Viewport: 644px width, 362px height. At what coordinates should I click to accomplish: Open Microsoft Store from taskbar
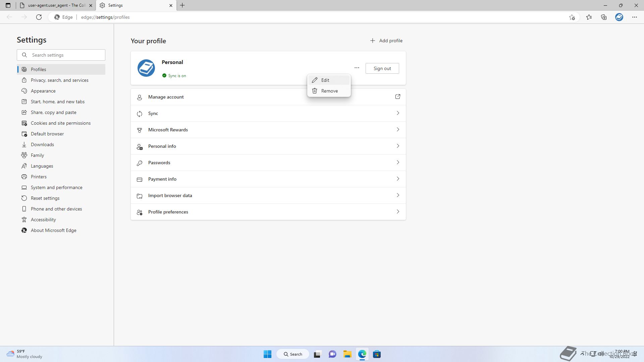click(x=377, y=354)
